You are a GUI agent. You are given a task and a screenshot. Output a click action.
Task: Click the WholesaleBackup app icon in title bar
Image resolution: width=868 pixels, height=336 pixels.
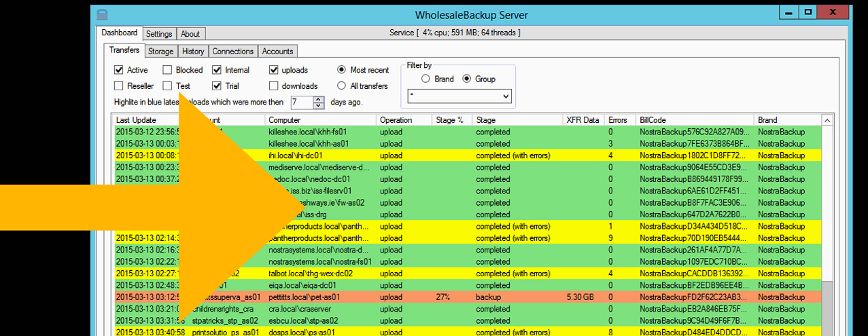point(102,14)
